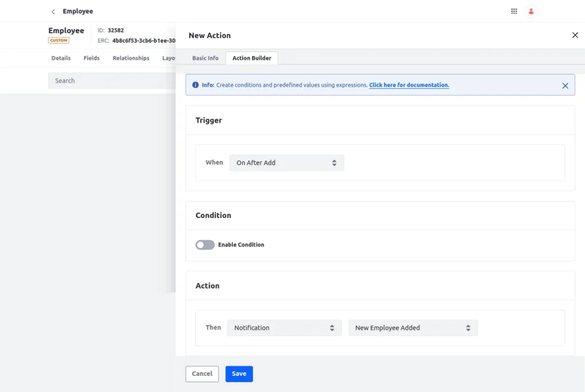Click the Action section heading
The width and height of the screenshot is (585, 392).
pos(207,286)
